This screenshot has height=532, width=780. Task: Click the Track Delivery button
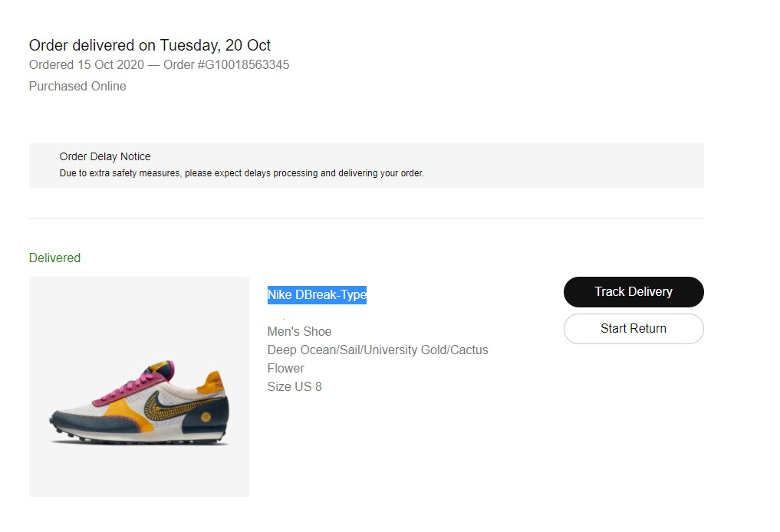633,292
